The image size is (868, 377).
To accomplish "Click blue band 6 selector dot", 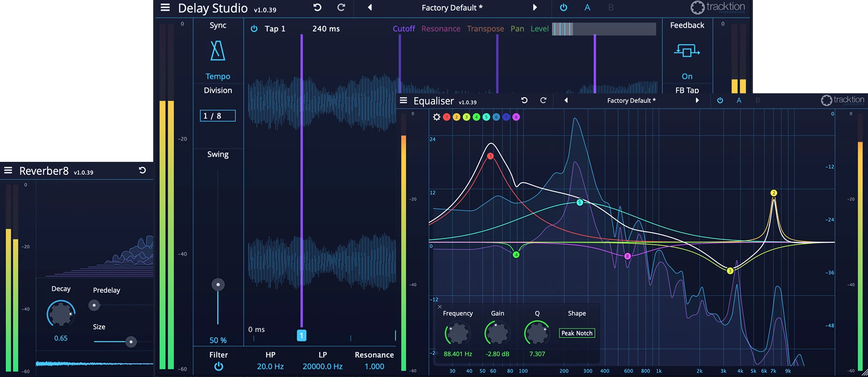I will [x=496, y=117].
